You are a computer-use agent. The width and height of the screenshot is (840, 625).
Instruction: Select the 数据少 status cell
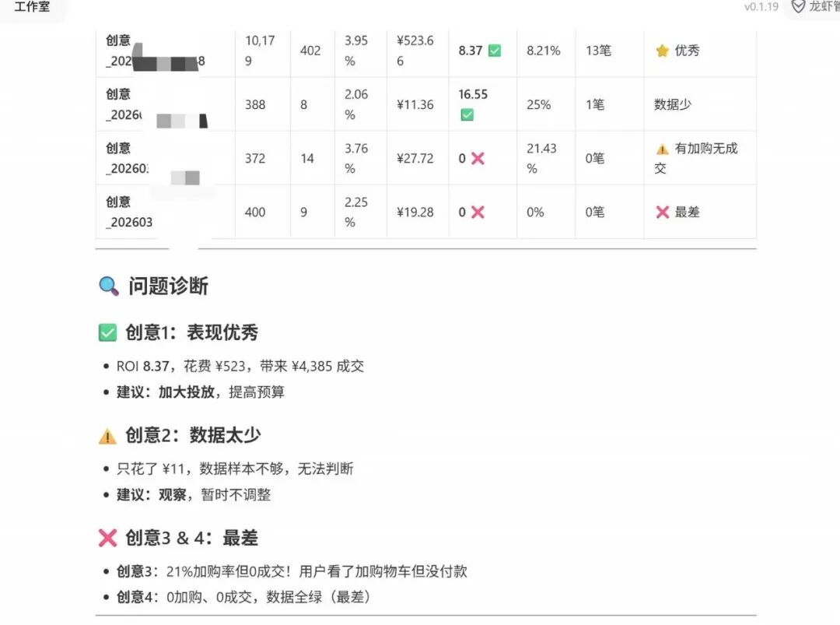click(673, 104)
